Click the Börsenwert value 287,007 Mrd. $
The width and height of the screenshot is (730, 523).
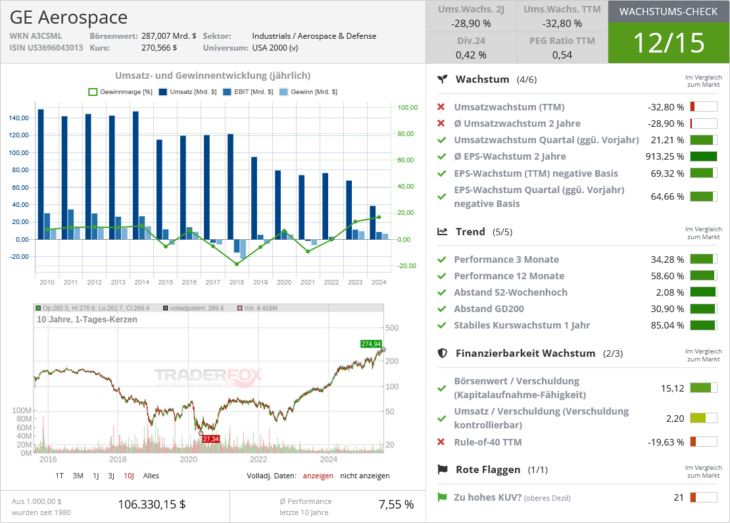pos(169,36)
